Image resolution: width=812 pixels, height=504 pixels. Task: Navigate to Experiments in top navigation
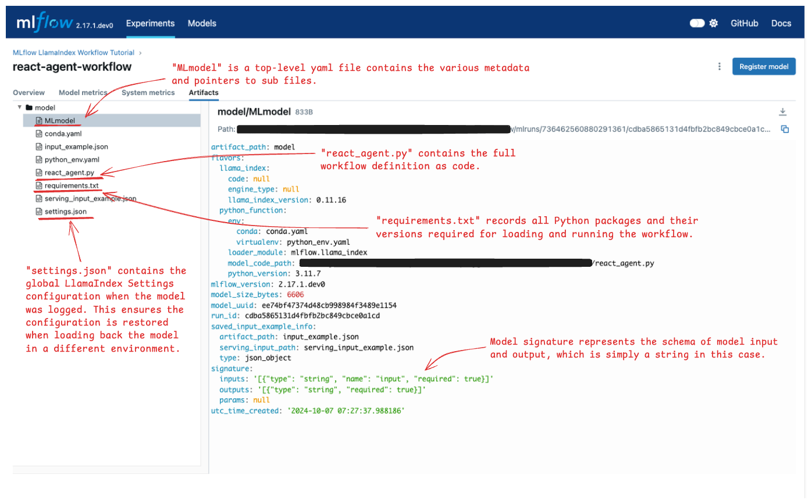pos(150,23)
